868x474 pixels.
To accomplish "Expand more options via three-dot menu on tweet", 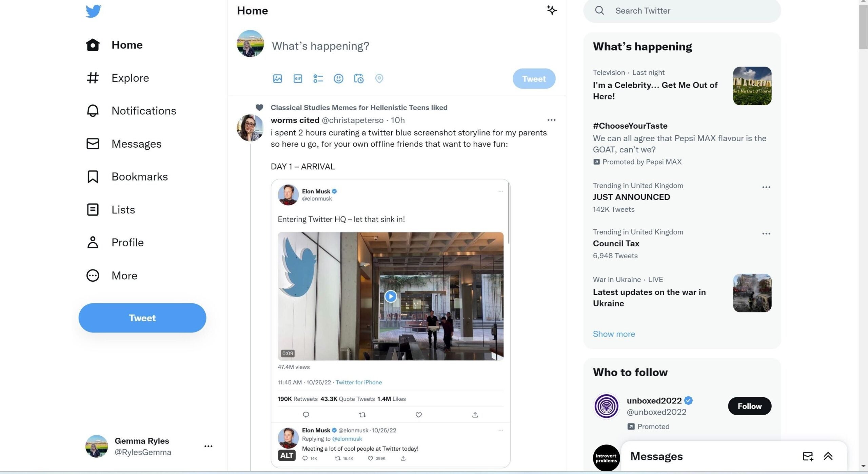I will [x=551, y=120].
